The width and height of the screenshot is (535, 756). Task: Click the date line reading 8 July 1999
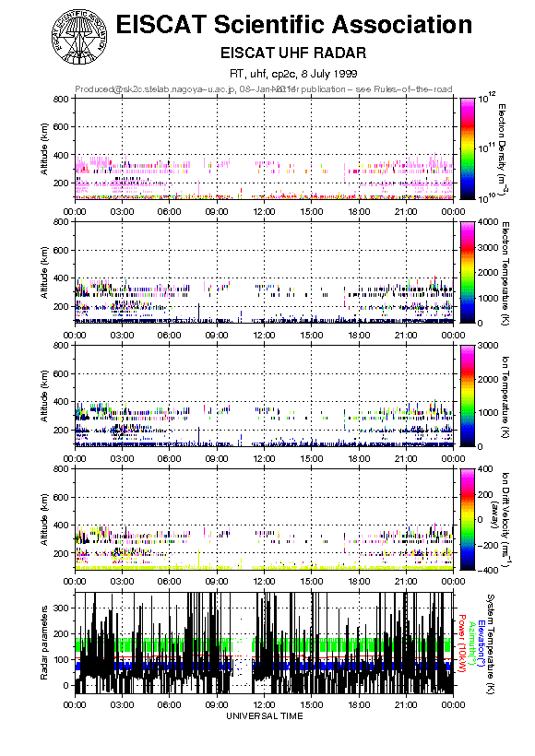point(293,74)
